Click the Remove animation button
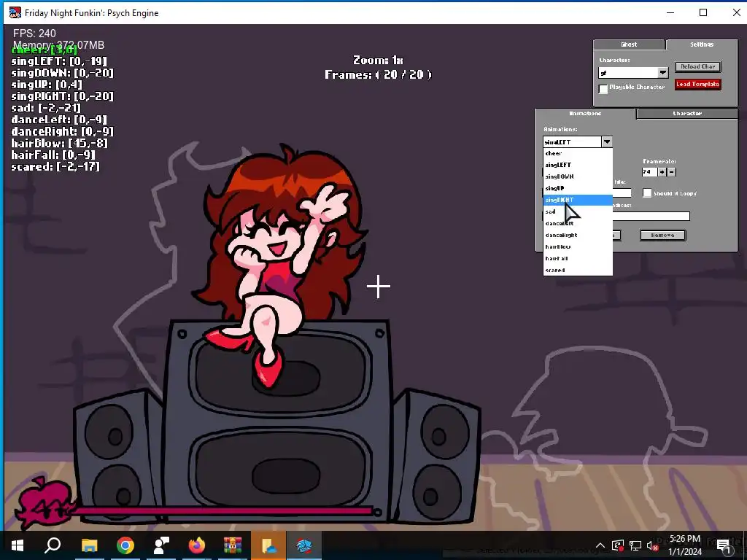 pos(662,236)
